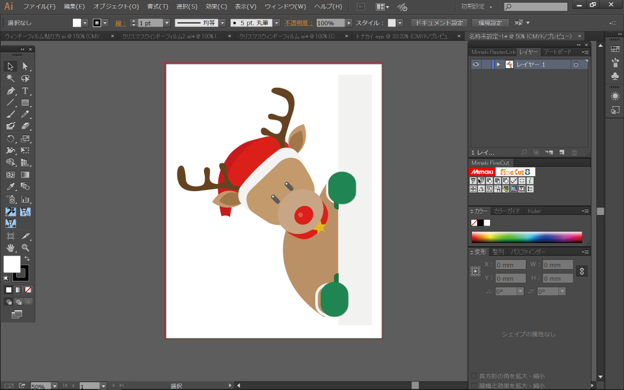Select the Lasso tool
Image resolution: width=624 pixels, height=390 pixels.
pyautogui.click(x=25, y=78)
